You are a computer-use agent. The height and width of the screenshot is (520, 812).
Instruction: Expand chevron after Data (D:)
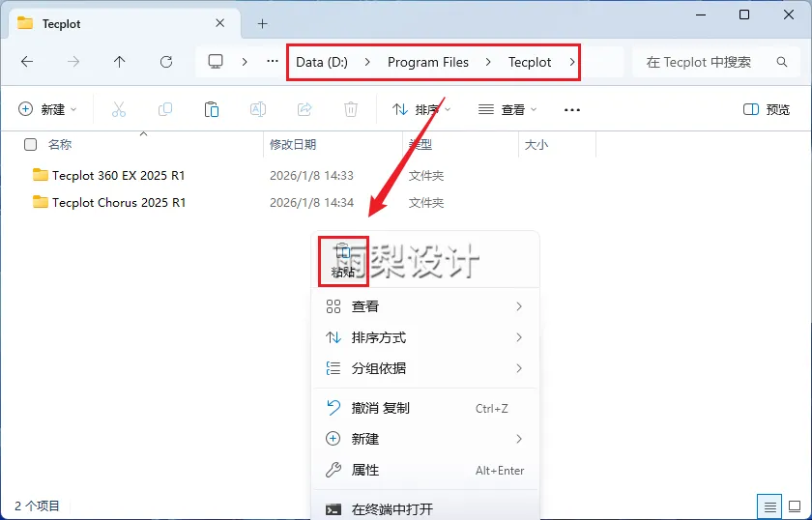pyautogui.click(x=367, y=62)
